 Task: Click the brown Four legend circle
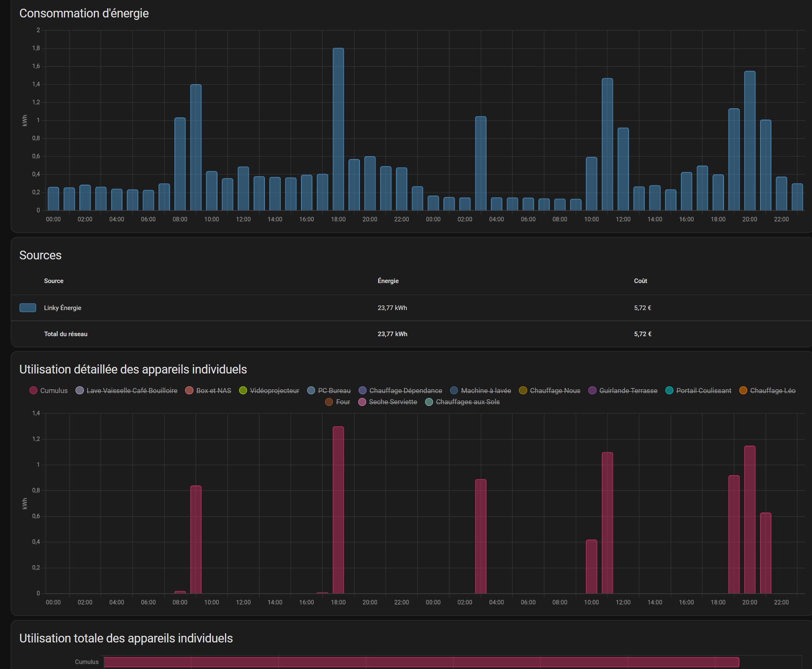(x=329, y=402)
